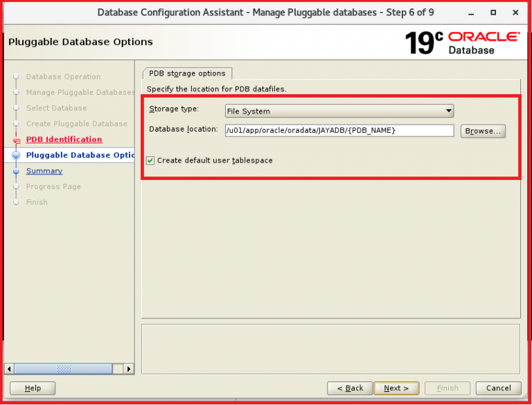This screenshot has height=405, width=532.
Task: Click the Select Database step text
Action: [x=57, y=108]
